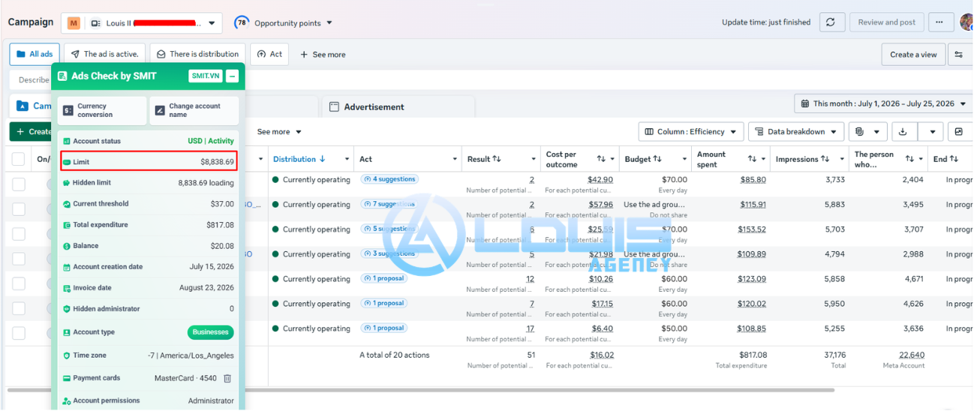This screenshot has width=980, height=411.
Task: Click the refresh update icon
Action: point(831,22)
